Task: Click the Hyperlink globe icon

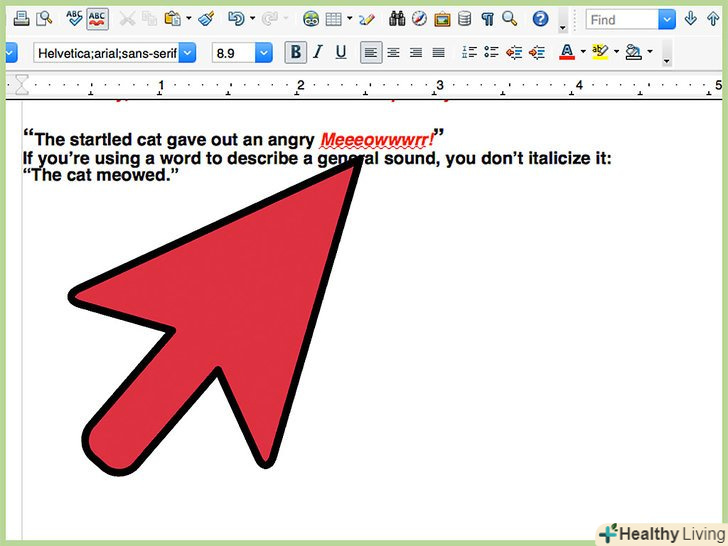Action: pyautogui.click(x=311, y=19)
